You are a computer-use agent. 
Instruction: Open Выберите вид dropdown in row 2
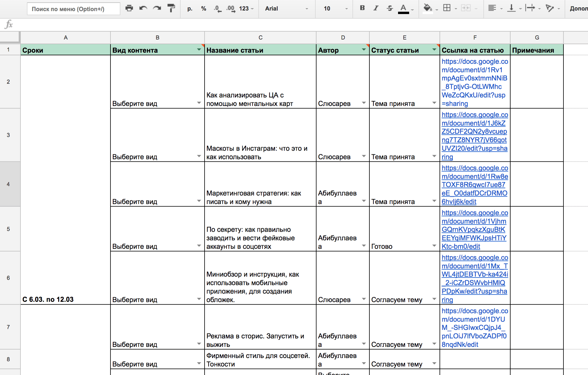click(x=199, y=103)
